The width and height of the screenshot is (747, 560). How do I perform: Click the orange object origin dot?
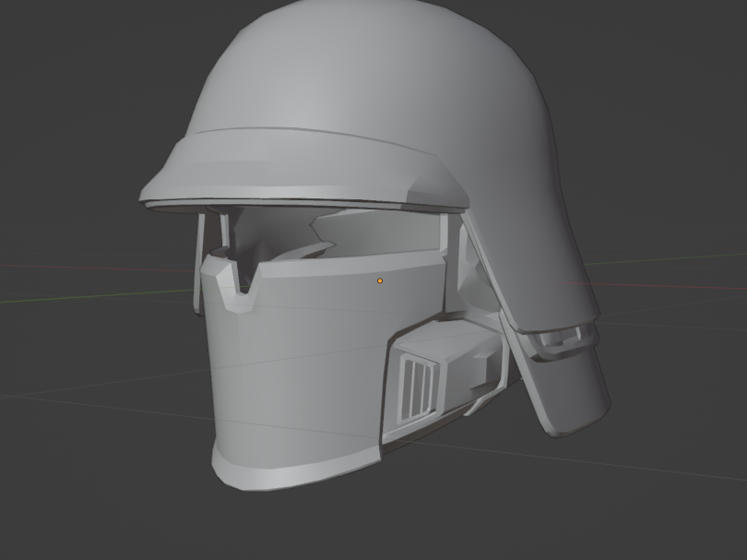(380, 281)
